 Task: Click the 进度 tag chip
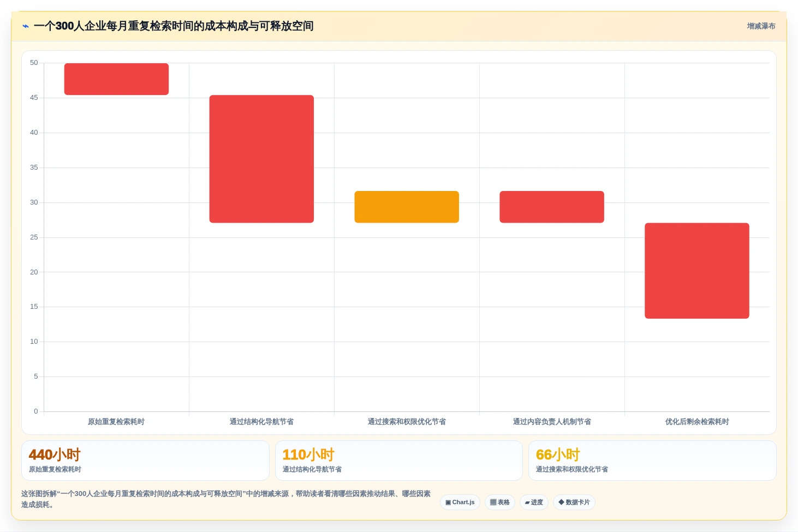point(534,503)
